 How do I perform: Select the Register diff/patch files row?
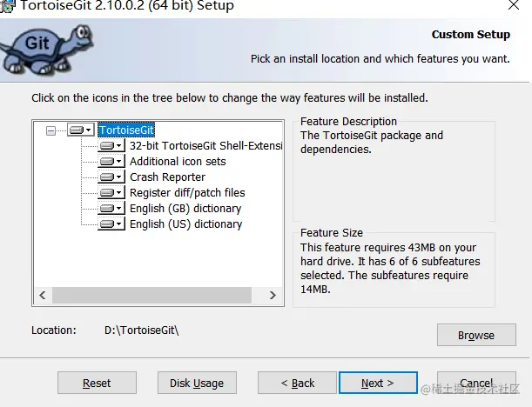(187, 192)
